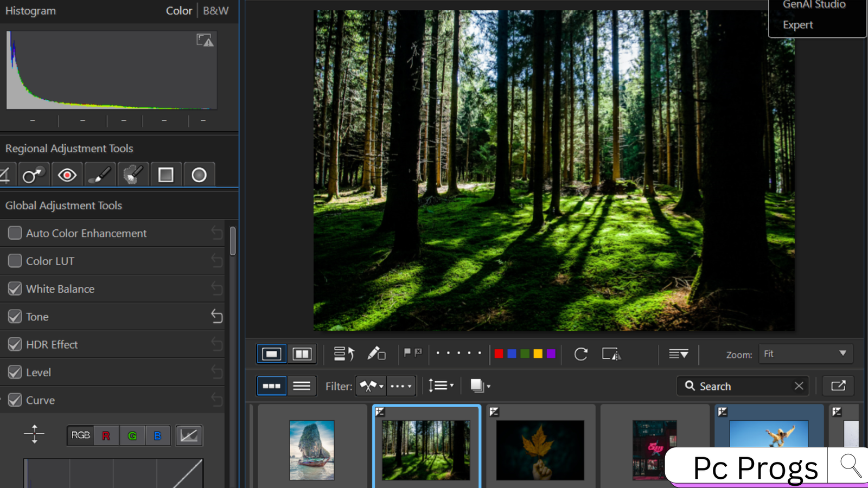The height and width of the screenshot is (488, 868).
Task: Select the Red-Eye Removal tool
Action: pyautogui.click(x=67, y=175)
